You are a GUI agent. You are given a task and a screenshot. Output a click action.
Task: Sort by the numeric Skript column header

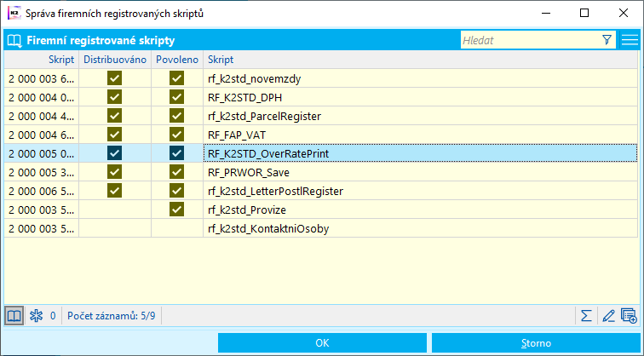tap(42, 60)
